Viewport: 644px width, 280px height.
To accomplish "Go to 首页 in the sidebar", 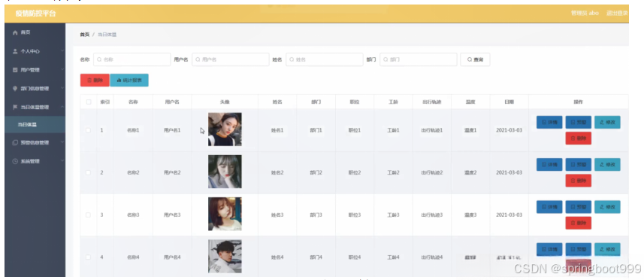I will [35, 32].
